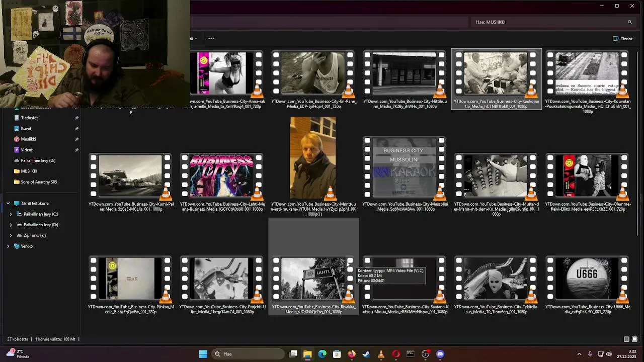Open the volume tray icon
This screenshot has height=362, width=644.
click(x=609, y=354)
